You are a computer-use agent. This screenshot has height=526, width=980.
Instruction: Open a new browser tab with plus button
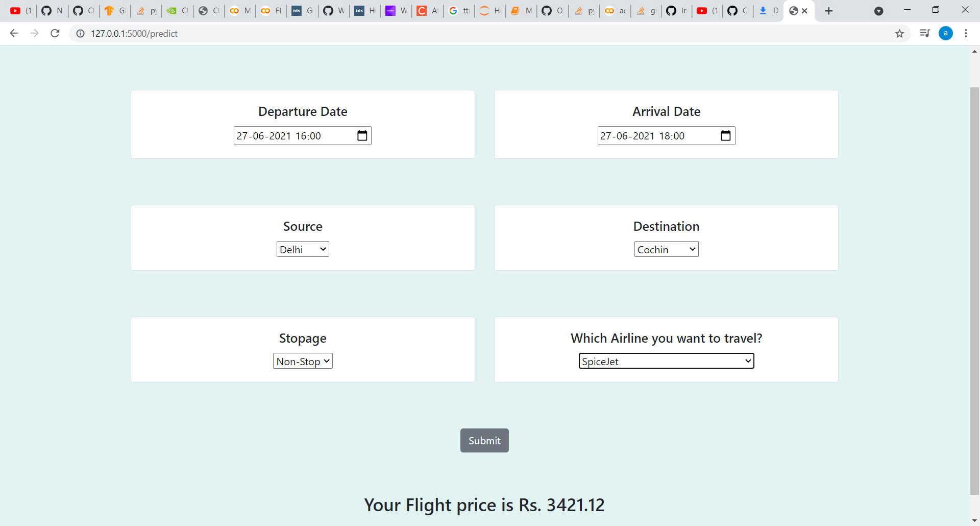tap(828, 10)
